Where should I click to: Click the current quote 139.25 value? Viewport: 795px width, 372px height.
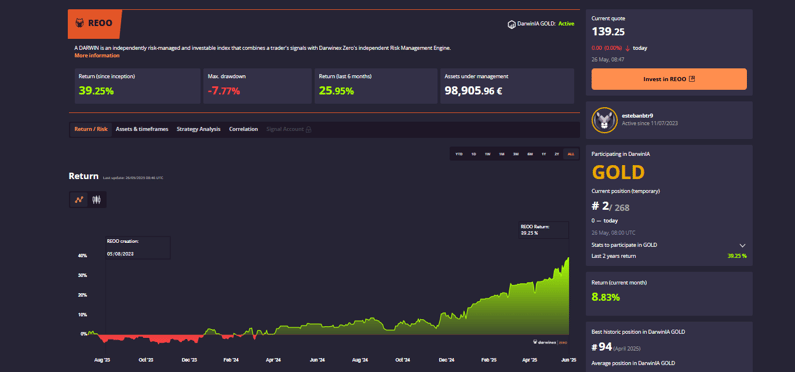click(608, 31)
